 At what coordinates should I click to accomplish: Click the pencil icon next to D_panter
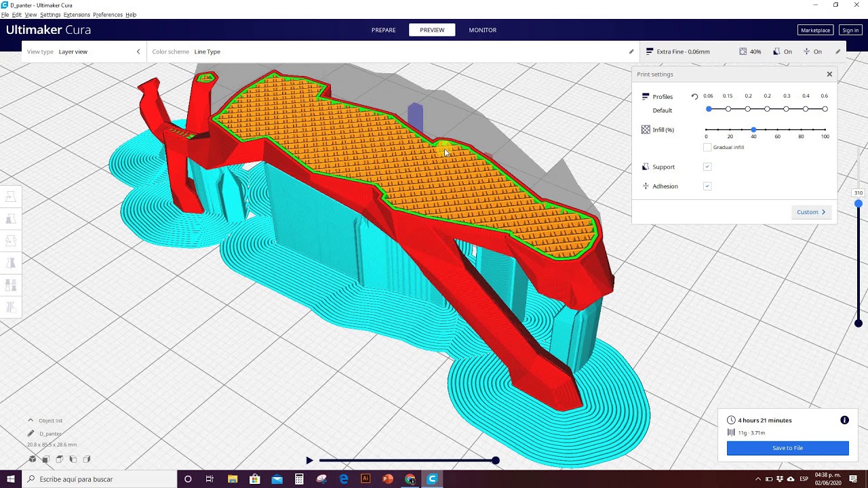31,433
